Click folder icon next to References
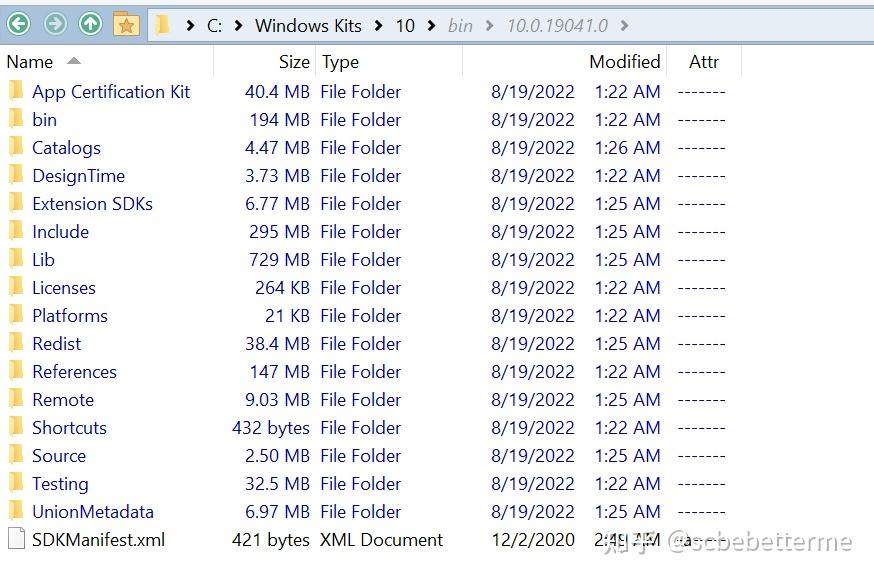The width and height of the screenshot is (874, 576). point(16,371)
